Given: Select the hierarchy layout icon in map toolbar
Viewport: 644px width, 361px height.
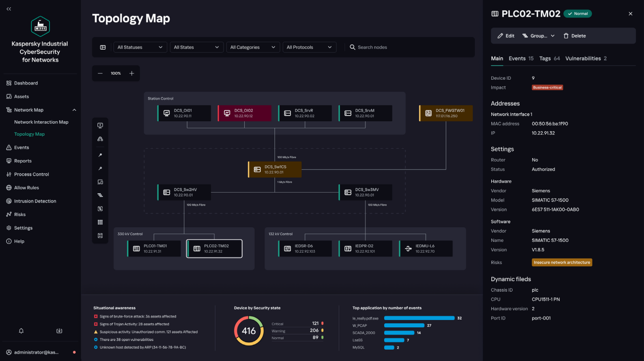Looking at the screenshot, I should pos(100,139).
